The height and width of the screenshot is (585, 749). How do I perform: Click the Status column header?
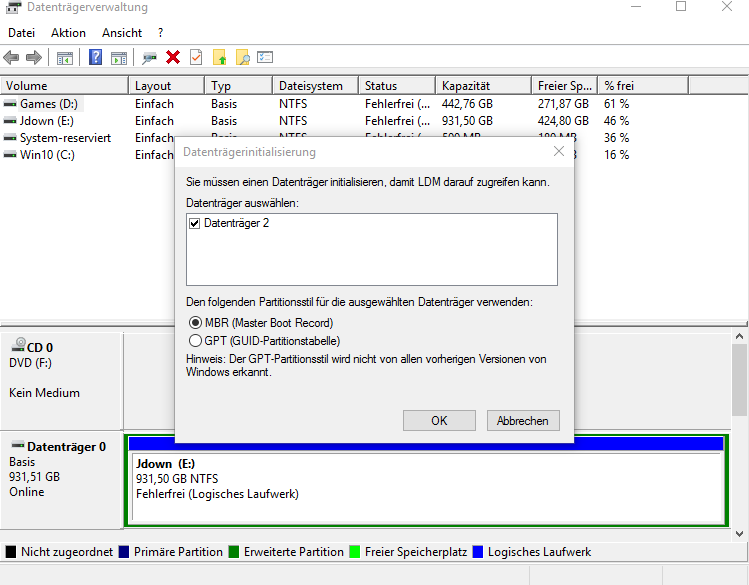coord(397,86)
